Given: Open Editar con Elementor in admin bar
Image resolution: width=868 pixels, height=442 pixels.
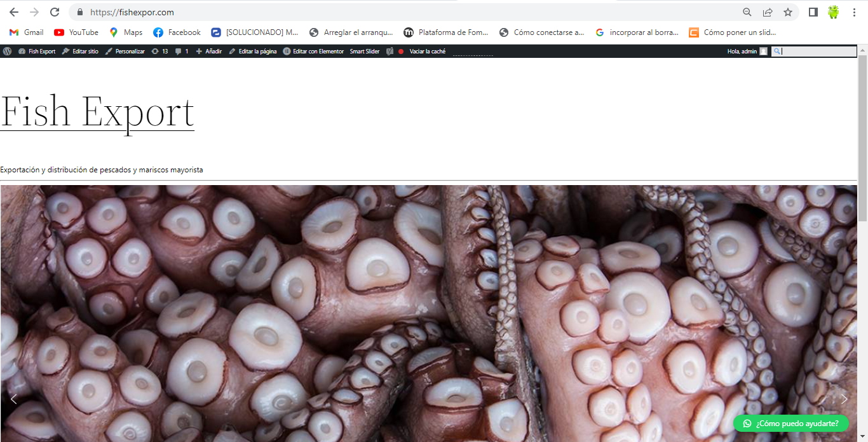Looking at the screenshot, I should tap(313, 52).
